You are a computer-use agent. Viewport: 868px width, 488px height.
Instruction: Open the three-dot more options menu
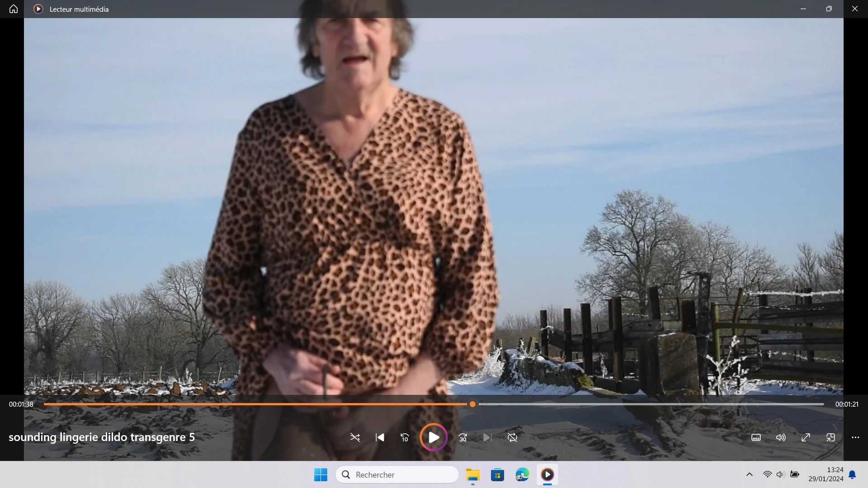coord(855,437)
